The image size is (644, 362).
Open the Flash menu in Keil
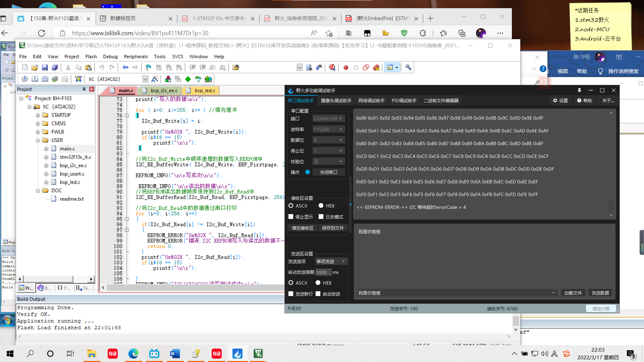point(91,57)
